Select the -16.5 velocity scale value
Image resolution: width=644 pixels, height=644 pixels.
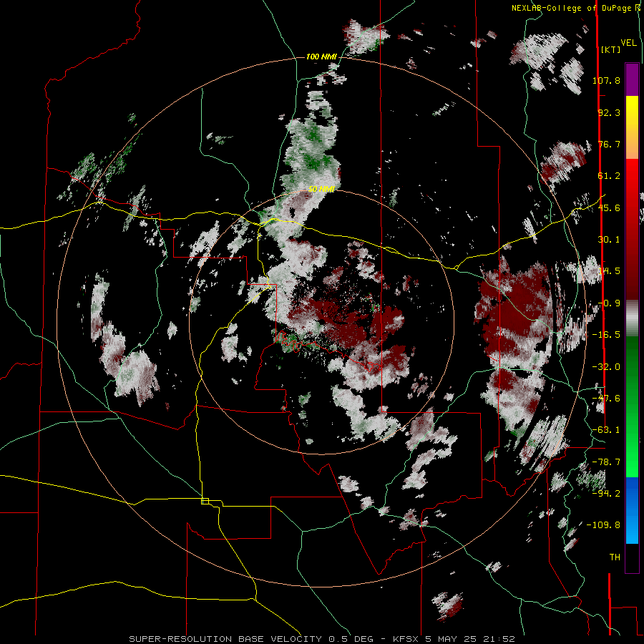click(606, 335)
